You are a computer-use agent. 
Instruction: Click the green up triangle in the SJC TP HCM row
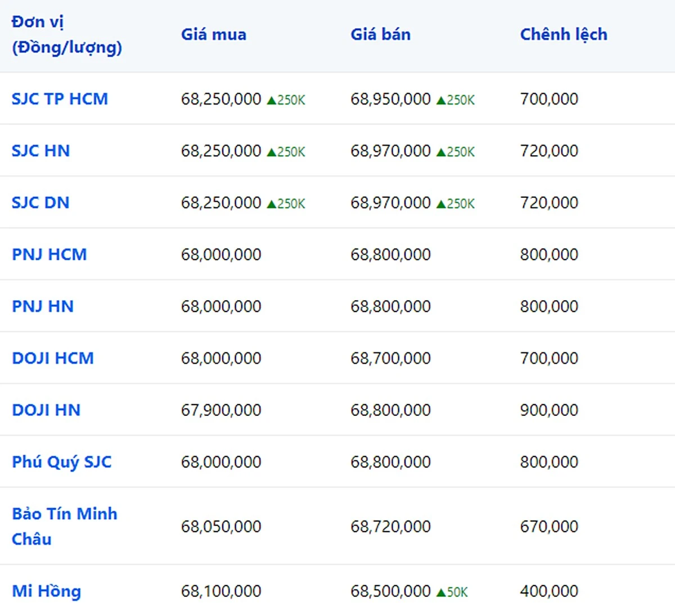point(272,99)
